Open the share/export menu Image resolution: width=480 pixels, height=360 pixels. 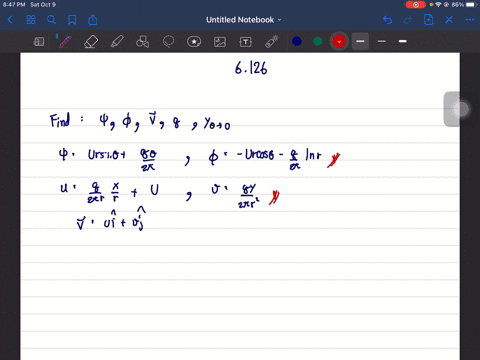[93, 20]
